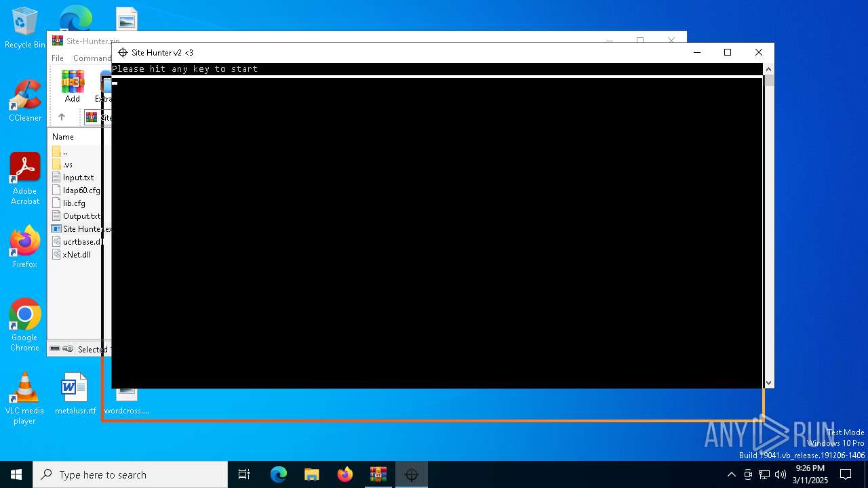
Task: Click the Site Hunter console title bar icon
Action: pyautogui.click(x=123, y=53)
